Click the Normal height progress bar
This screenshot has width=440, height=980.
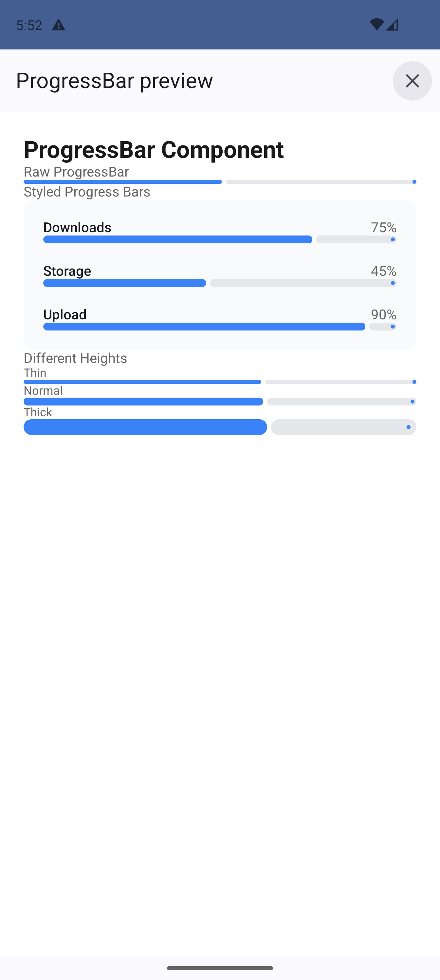point(220,402)
